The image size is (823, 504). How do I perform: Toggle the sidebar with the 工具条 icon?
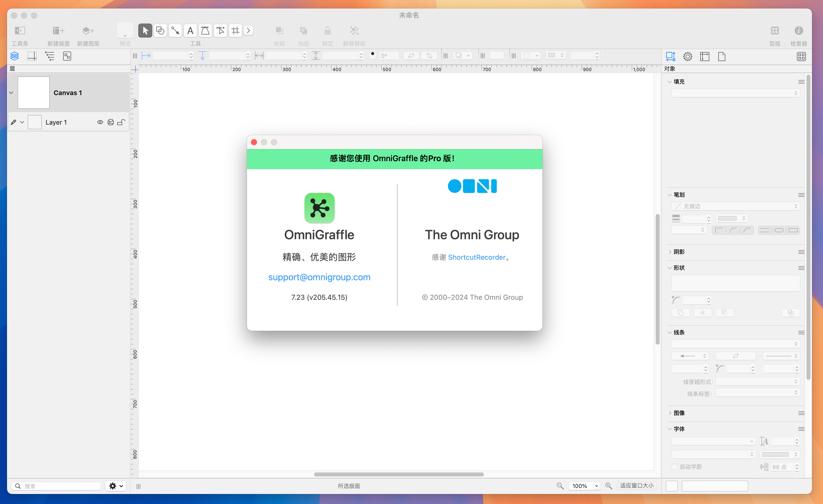pos(20,31)
